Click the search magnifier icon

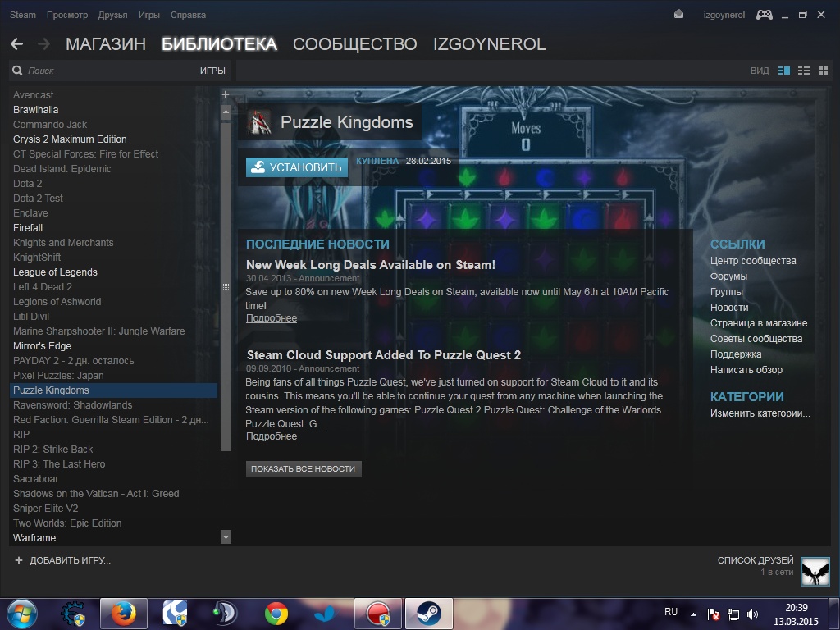(x=17, y=71)
